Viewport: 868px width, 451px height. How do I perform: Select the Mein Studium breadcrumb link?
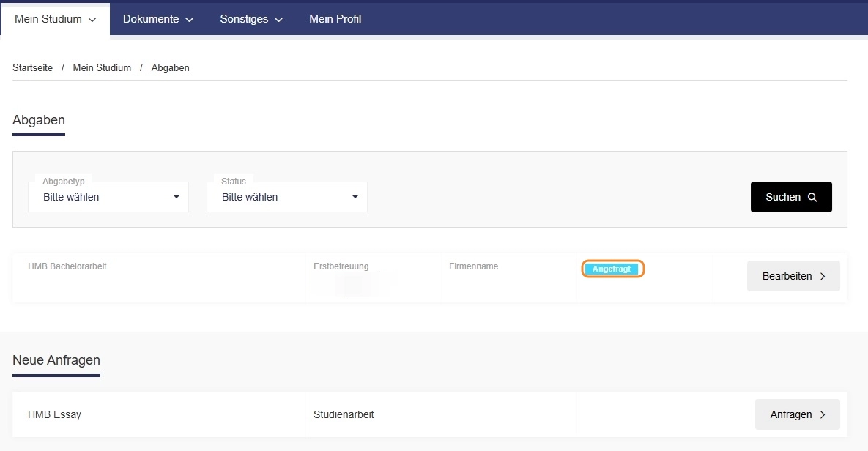coord(102,67)
